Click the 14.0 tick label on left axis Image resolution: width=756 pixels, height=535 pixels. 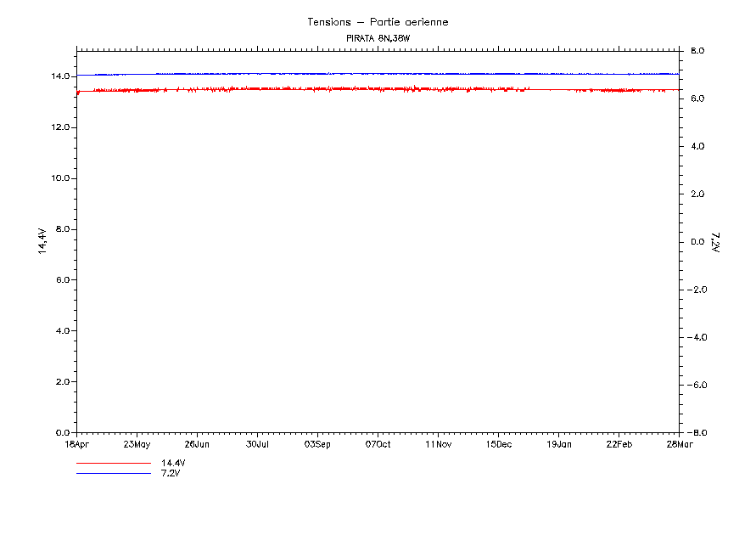tap(59, 76)
